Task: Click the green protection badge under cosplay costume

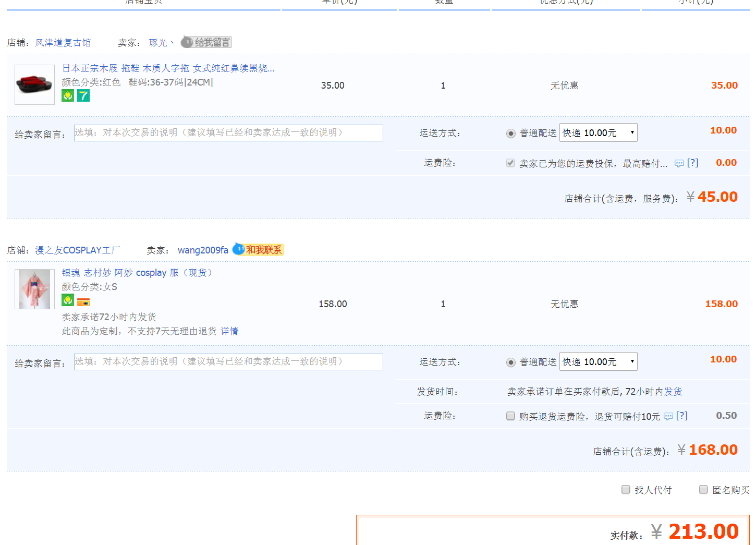Action: click(68, 300)
